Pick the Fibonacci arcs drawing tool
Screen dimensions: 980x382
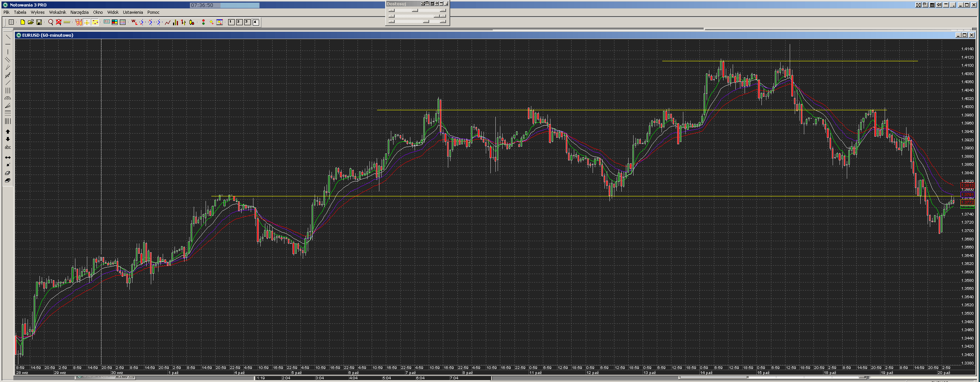(x=8, y=98)
